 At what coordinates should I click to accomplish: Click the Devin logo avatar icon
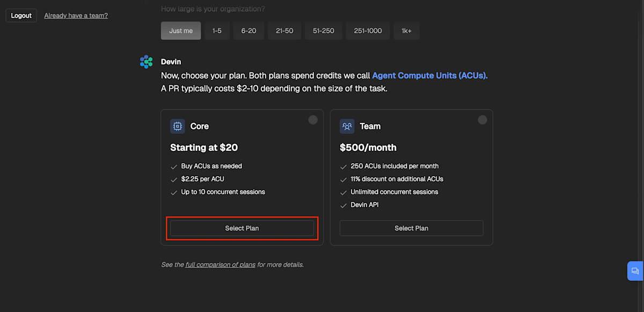click(146, 62)
